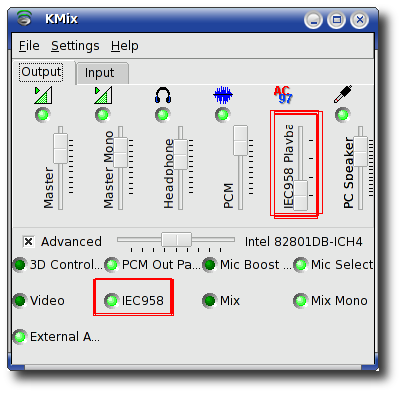Click the Master Mono channel icon
402x394 pixels.
103,95
